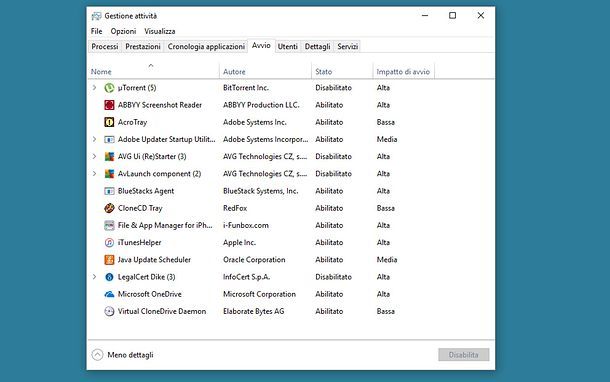610x382 pixels.
Task: Click the CloneCD Tray icon
Action: click(x=109, y=208)
